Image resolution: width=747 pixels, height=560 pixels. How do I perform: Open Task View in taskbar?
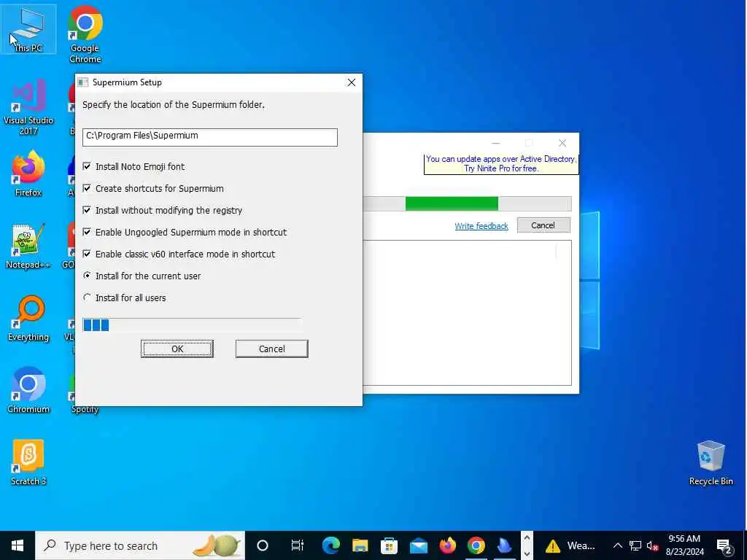point(298,545)
